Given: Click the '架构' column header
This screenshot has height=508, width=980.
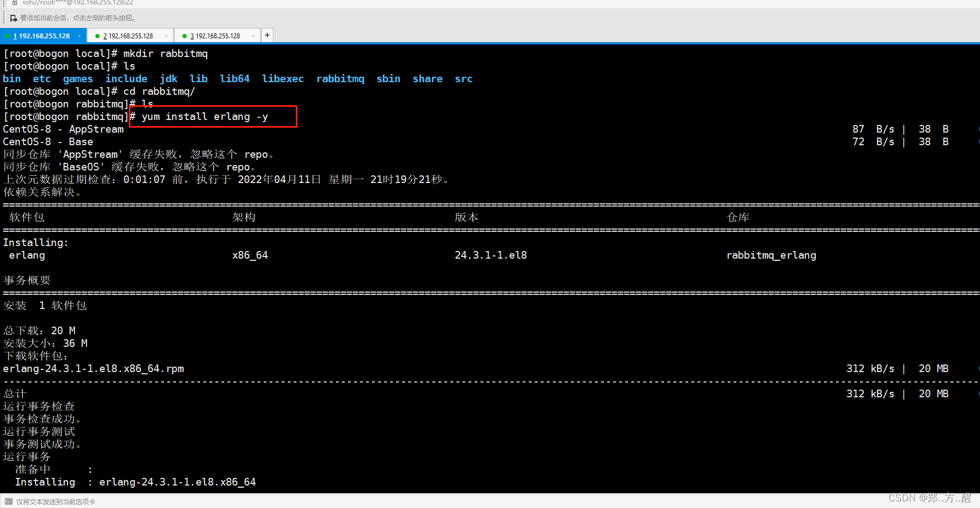Looking at the screenshot, I should tap(244, 218).
